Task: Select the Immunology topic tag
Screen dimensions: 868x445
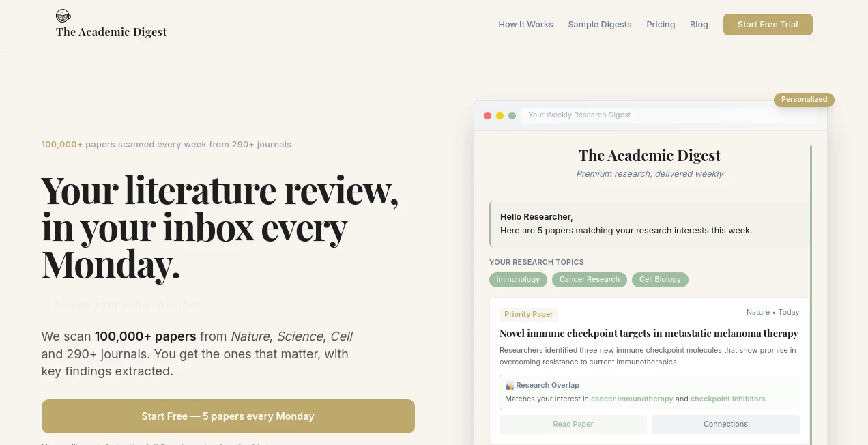Action: point(518,280)
